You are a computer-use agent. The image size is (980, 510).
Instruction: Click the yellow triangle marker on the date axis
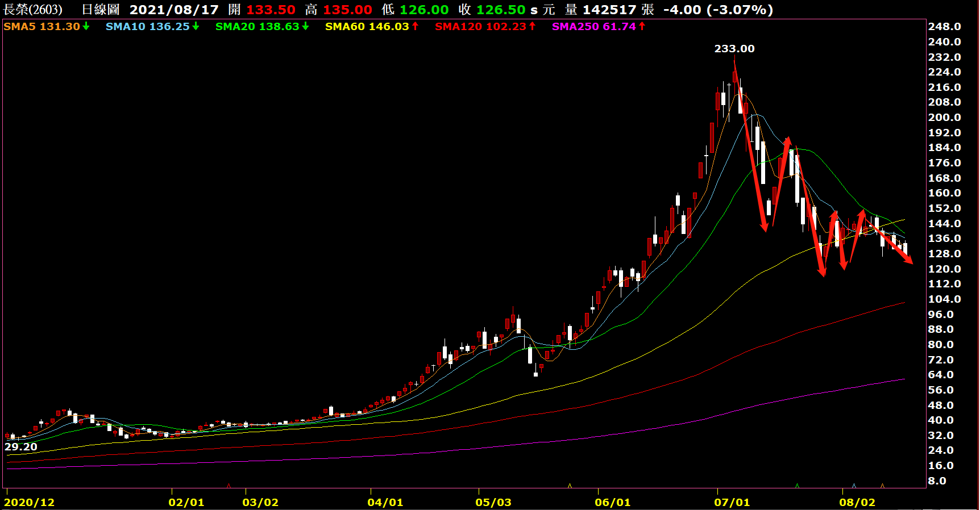[x=570, y=486]
